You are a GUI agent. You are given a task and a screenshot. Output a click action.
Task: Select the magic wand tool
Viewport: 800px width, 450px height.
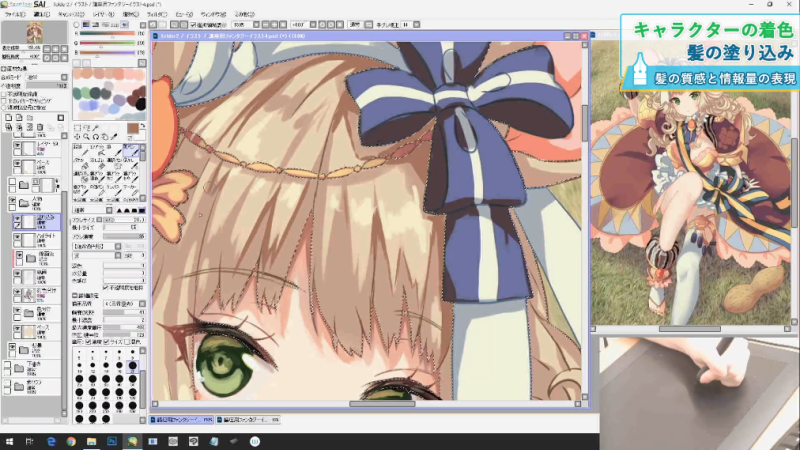click(x=95, y=128)
